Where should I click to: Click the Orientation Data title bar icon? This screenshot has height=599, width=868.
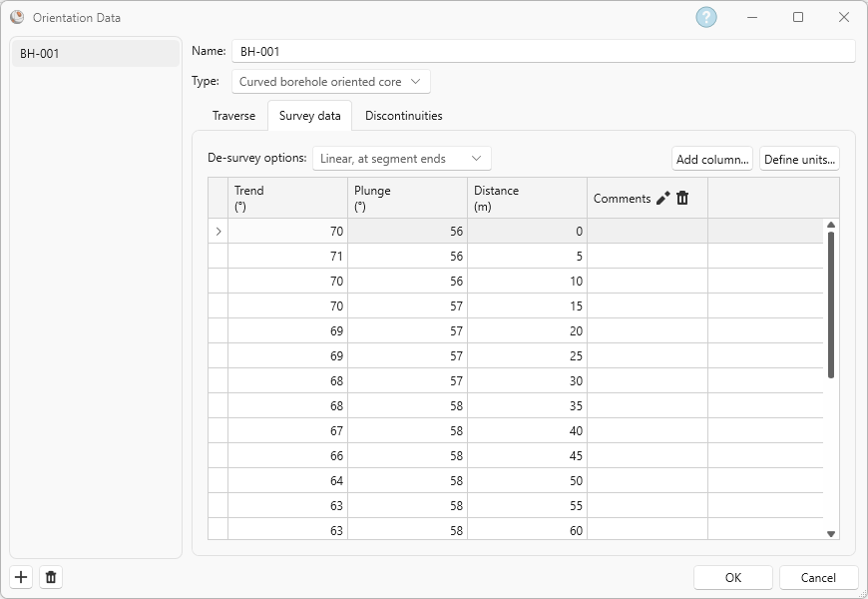pyautogui.click(x=16, y=17)
